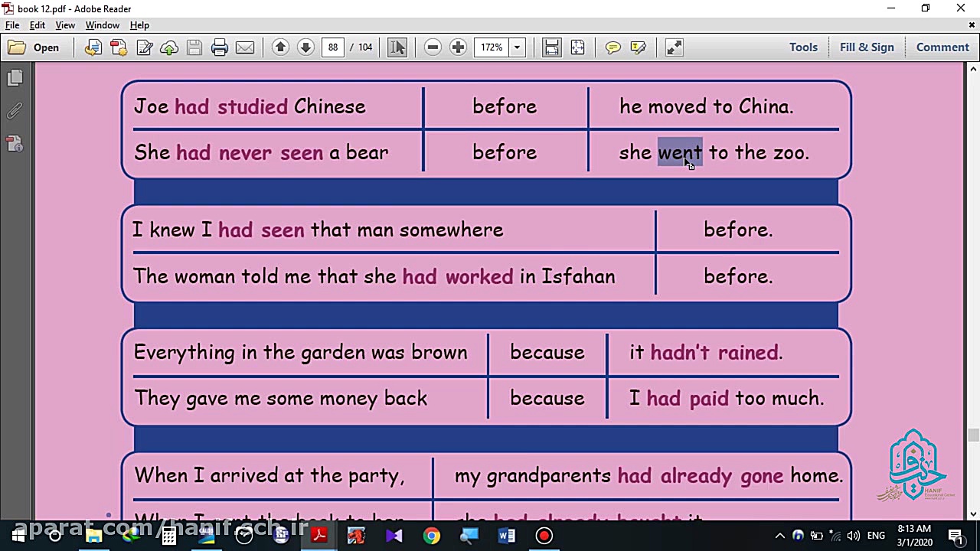The image size is (980, 551).
Task: Click the highlighted word "went"
Action: coord(680,152)
